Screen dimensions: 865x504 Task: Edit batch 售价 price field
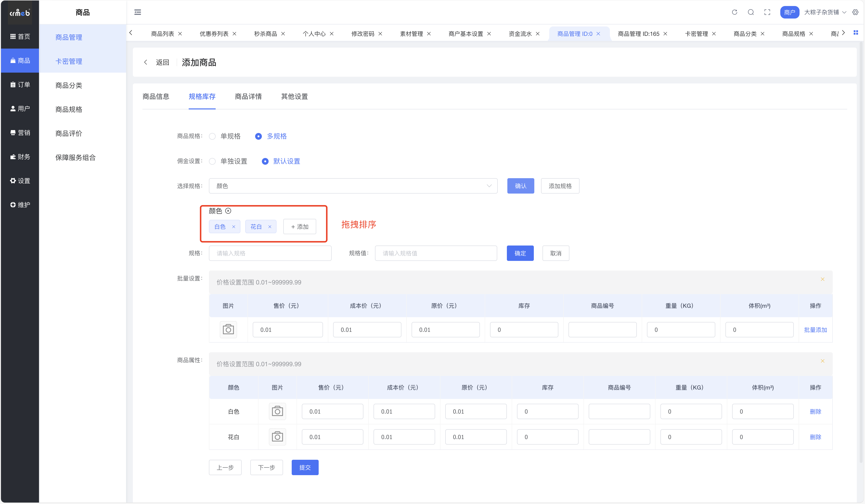288,329
